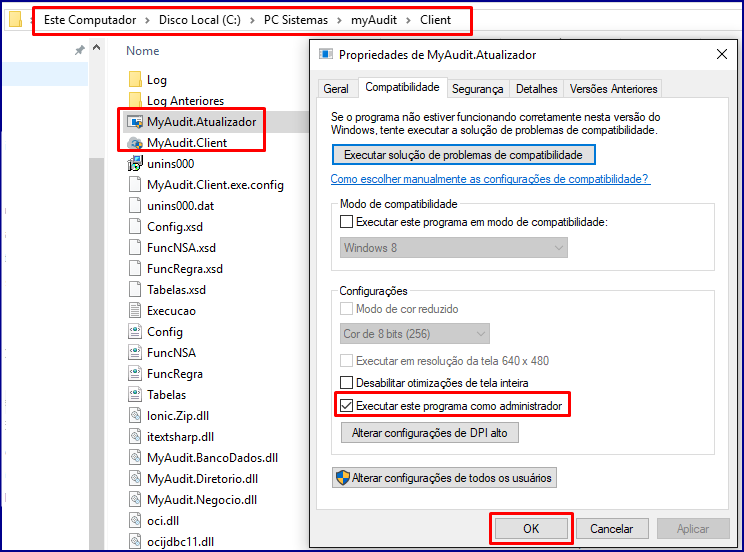Click the ocijdbc11.dll file icon

click(x=135, y=541)
